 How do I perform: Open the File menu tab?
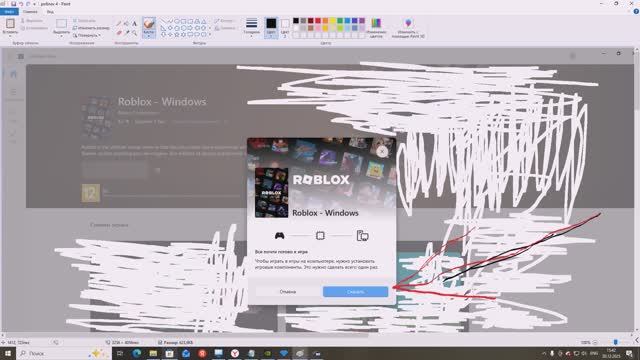pos(9,12)
